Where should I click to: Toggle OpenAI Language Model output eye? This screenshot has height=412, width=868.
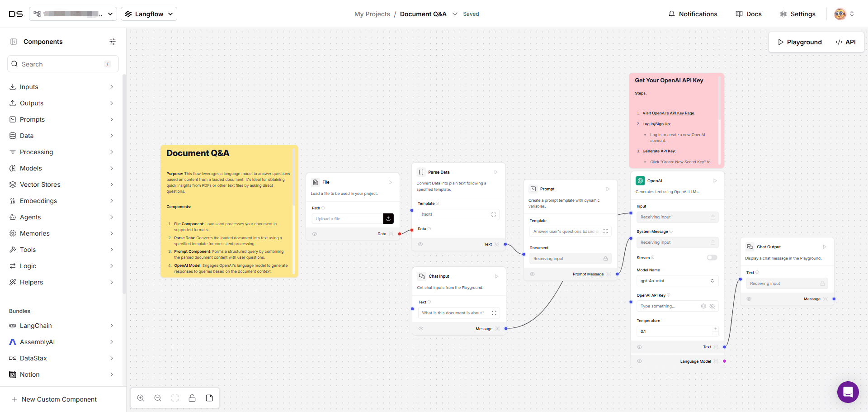[x=639, y=361]
